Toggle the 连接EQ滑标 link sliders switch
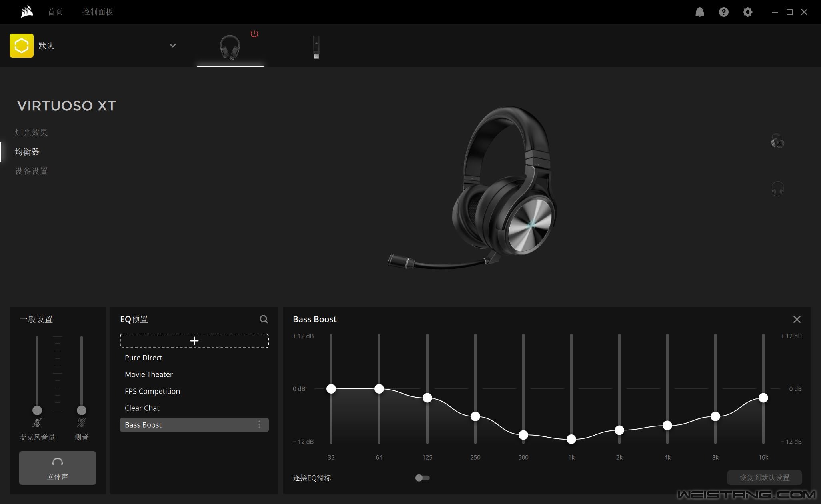This screenshot has width=821, height=504. (422, 478)
